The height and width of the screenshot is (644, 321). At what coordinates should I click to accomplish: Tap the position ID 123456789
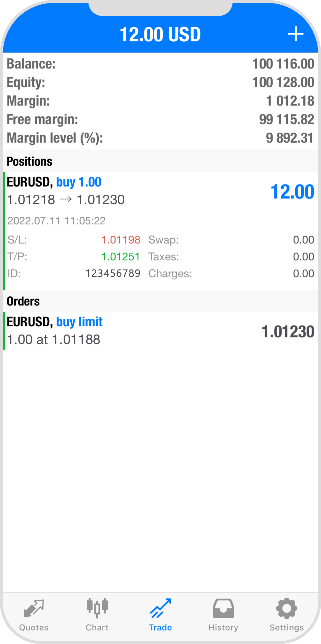[x=113, y=274]
